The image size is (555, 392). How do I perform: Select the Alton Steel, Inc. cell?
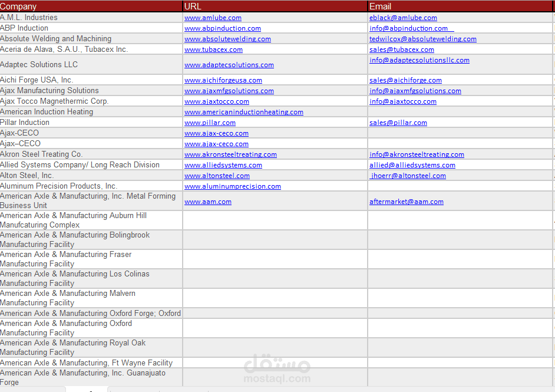[91, 176]
